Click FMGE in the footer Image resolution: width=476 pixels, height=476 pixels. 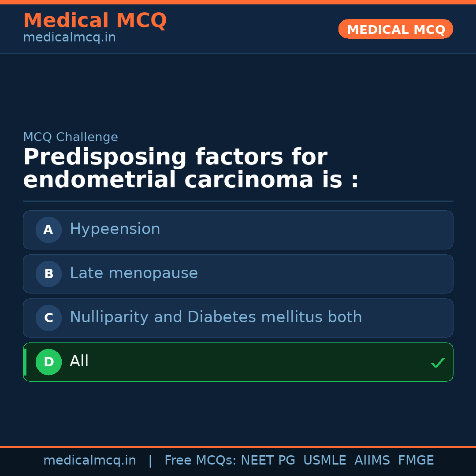(416, 461)
